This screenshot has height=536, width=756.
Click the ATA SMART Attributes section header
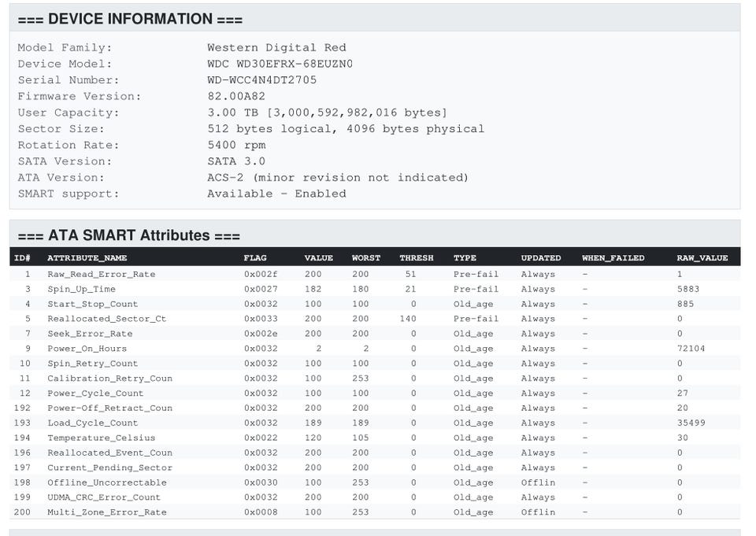[128, 235]
